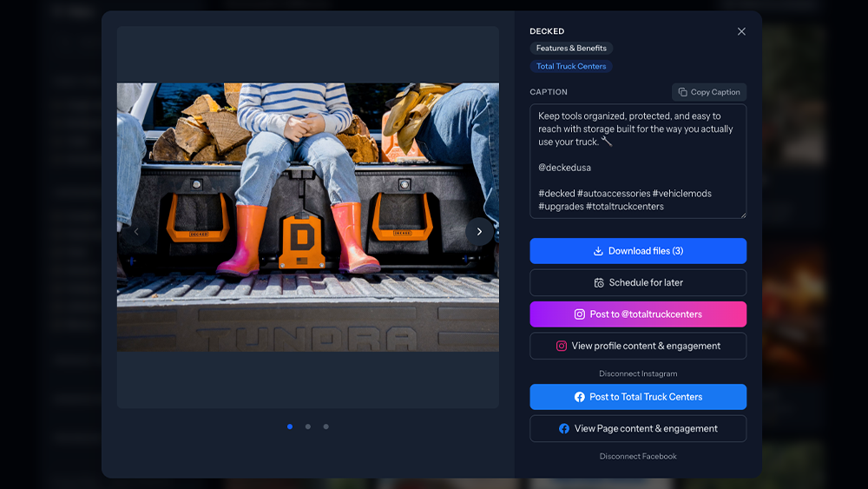Viewport: 868px width, 489px height.
Task: Close the DECKED post dialog
Action: coord(741,31)
